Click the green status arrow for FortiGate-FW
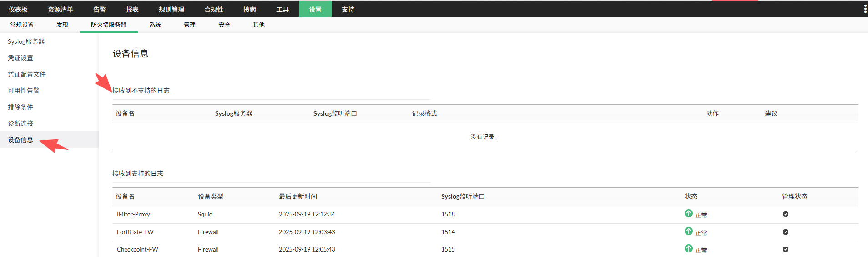 coord(688,231)
